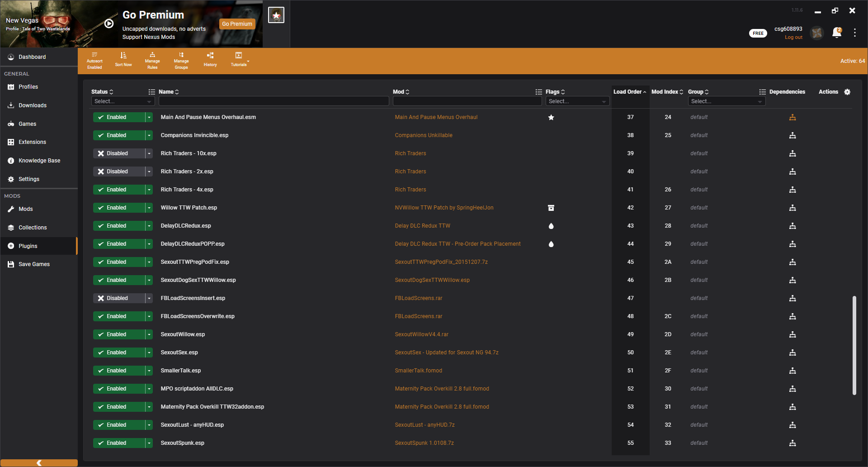Click the archive flag icon on Willow TTW Patch row
This screenshot has width=868, height=467.
[x=551, y=208]
